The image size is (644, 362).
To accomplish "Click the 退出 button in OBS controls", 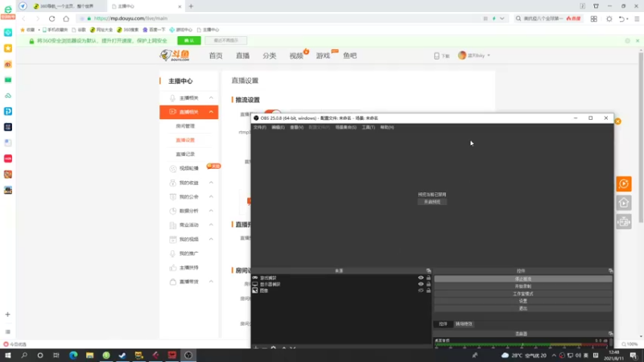I will (x=522, y=308).
